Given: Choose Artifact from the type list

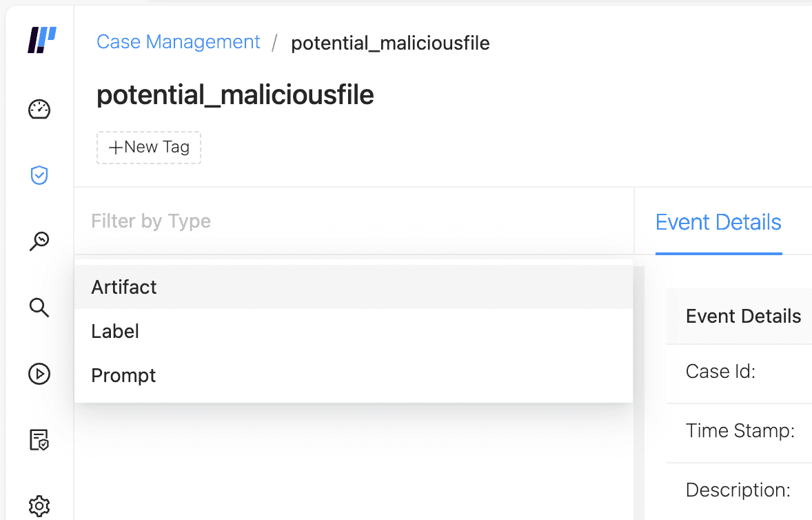Looking at the screenshot, I should (124, 287).
